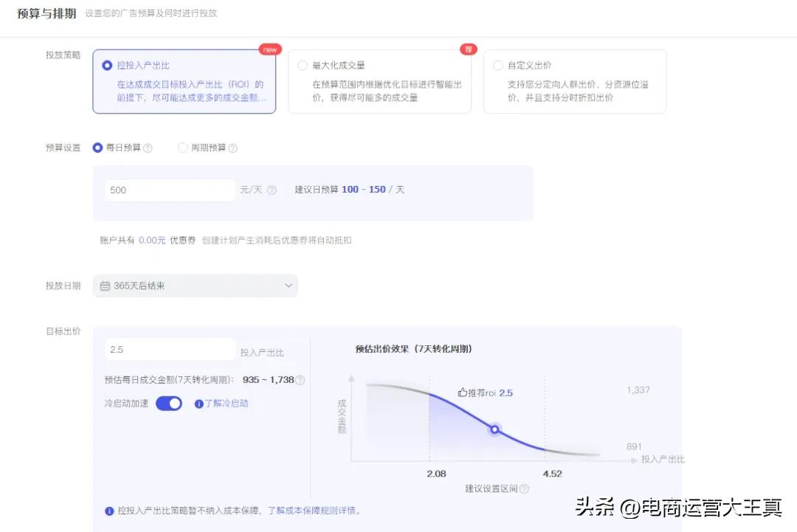Click the help icon next to 元/天
797x532 pixels.
[x=272, y=190]
